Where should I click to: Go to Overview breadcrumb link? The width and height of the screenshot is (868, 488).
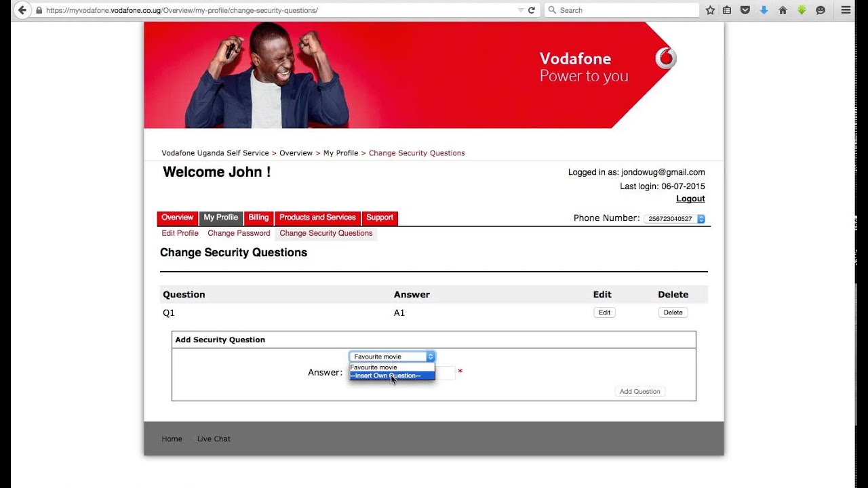(x=296, y=153)
